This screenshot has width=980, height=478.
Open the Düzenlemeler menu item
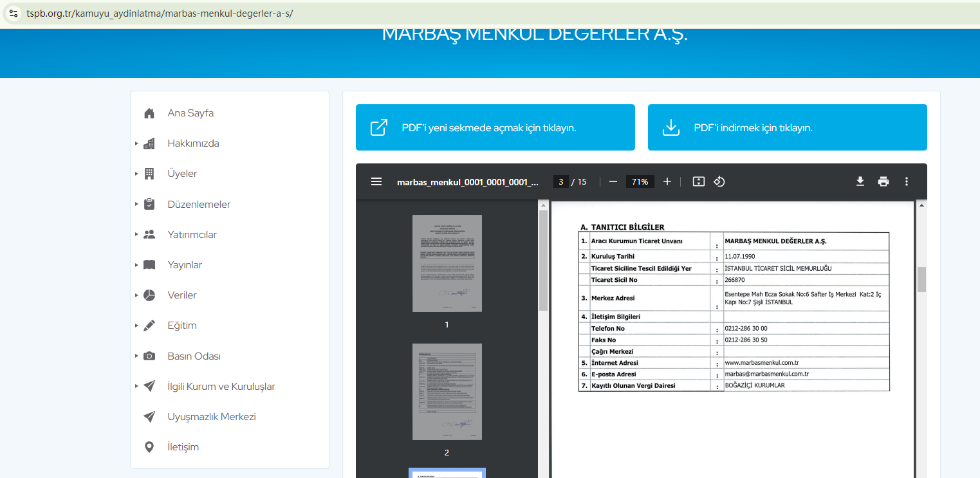point(199,205)
